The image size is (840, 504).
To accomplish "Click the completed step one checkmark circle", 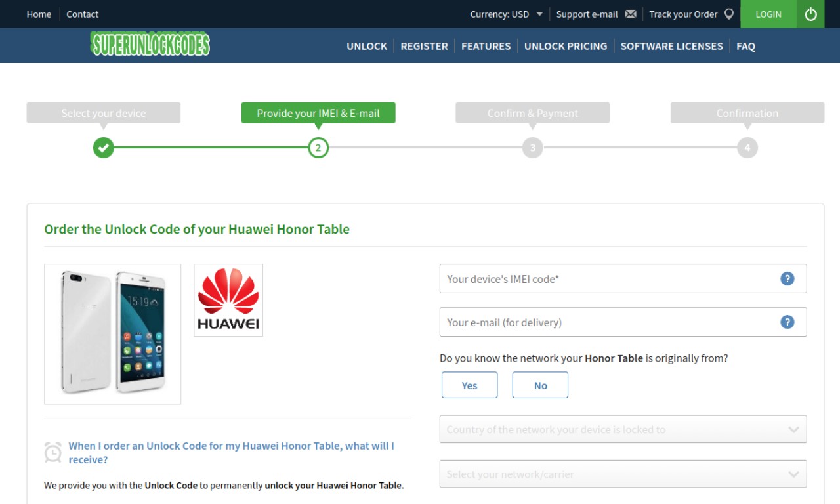I will coord(104,148).
